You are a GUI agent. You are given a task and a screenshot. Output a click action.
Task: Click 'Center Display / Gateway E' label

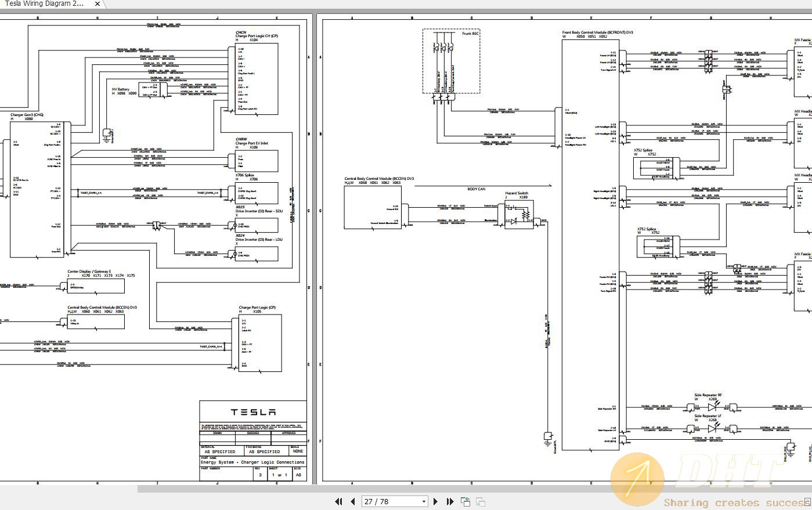tap(89, 272)
